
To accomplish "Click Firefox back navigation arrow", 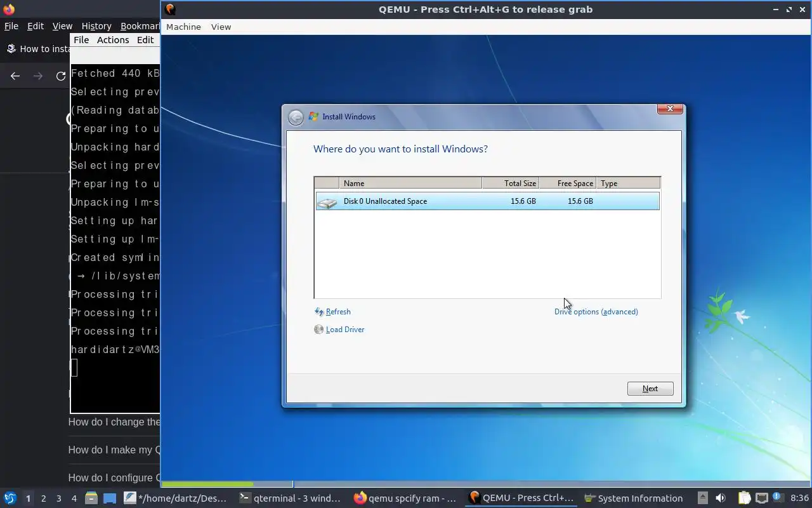I will tap(15, 76).
